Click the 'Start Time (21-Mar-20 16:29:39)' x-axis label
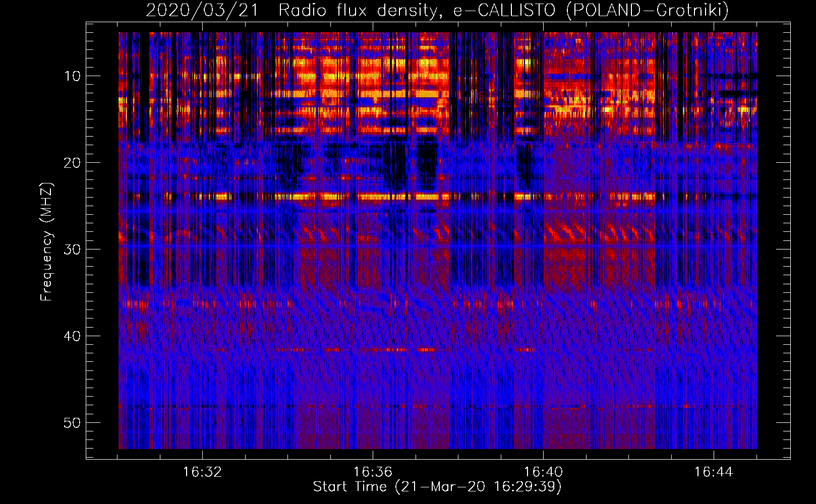 point(437,487)
